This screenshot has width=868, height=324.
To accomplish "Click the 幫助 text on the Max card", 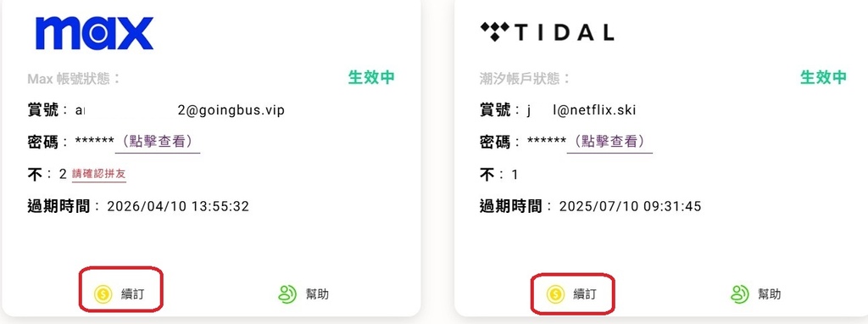I will [x=317, y=294].
